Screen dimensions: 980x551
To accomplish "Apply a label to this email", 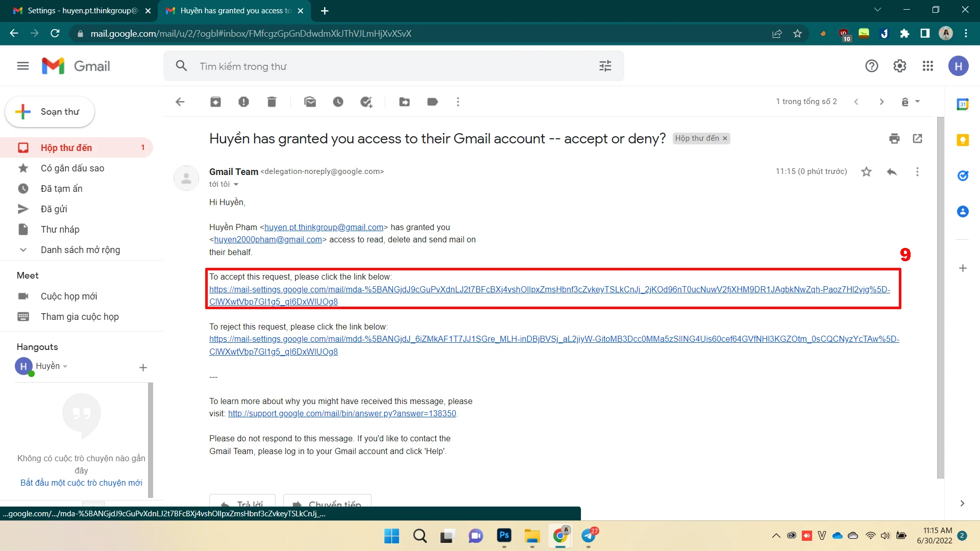I will [x=432, y=102].
